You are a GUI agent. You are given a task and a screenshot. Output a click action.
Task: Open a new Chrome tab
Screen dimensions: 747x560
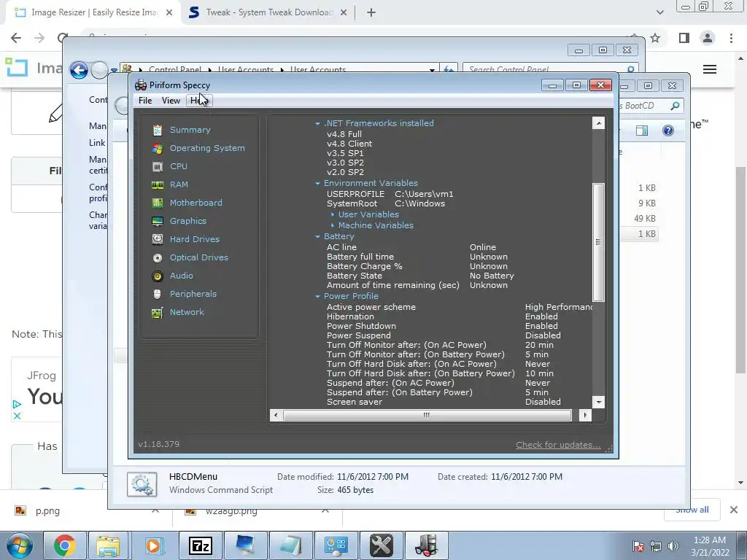[x=371, y=12]
